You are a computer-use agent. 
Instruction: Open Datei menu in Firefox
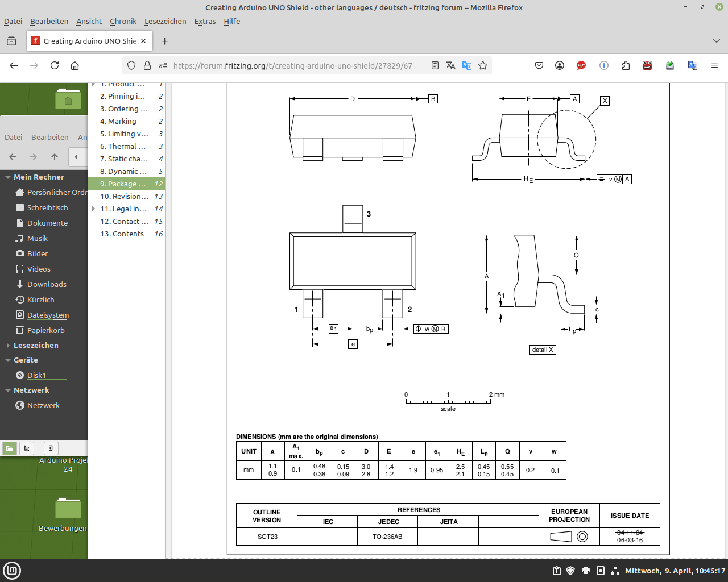pyautogui.click(x=13, y=21)
